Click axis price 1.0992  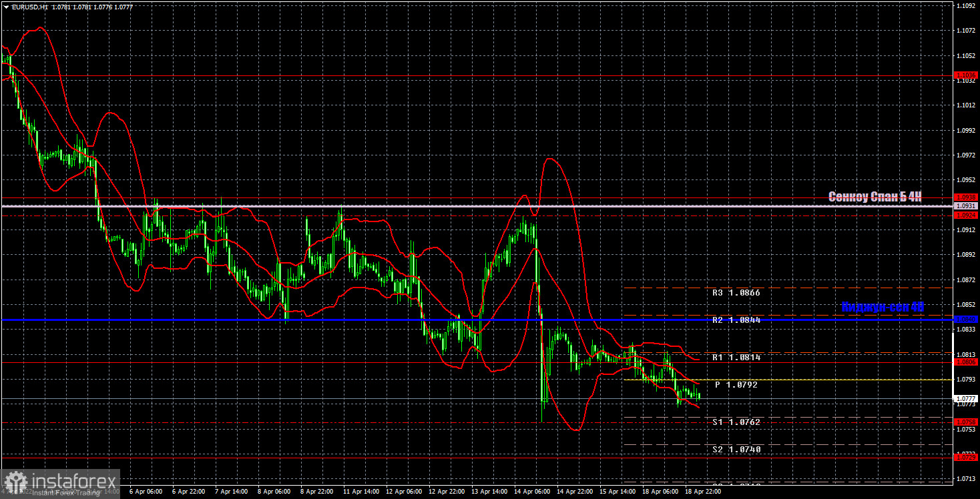(966, 130)
